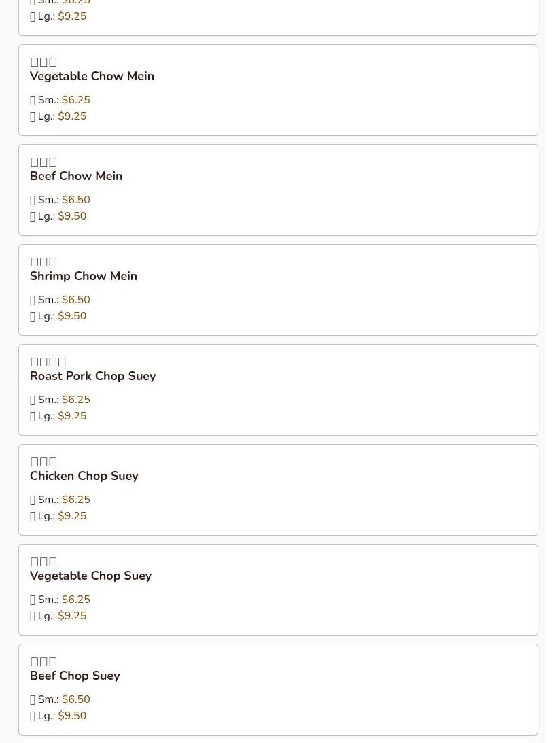The width and height of the screenshot is (560, 743).
Task: Select Chicken Chop Suey small $6.25
Action: pyautogui.click(x=60, y=500)
